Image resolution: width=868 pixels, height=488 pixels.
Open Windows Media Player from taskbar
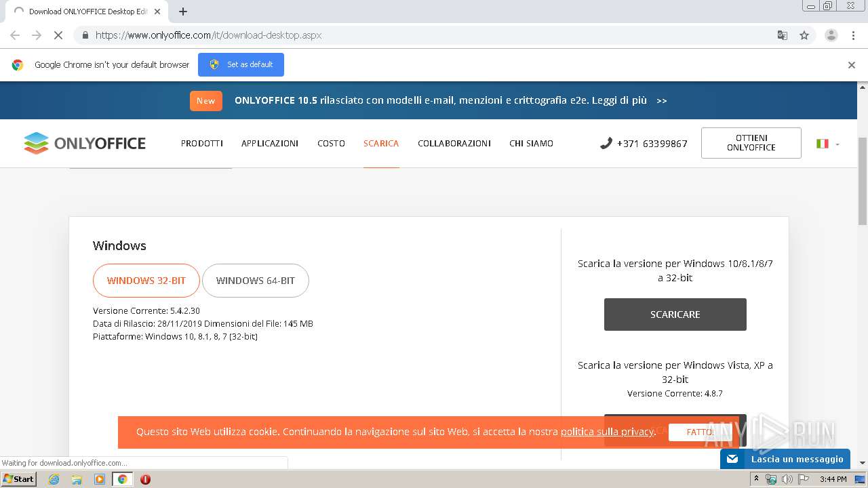(x=100, y=479)
